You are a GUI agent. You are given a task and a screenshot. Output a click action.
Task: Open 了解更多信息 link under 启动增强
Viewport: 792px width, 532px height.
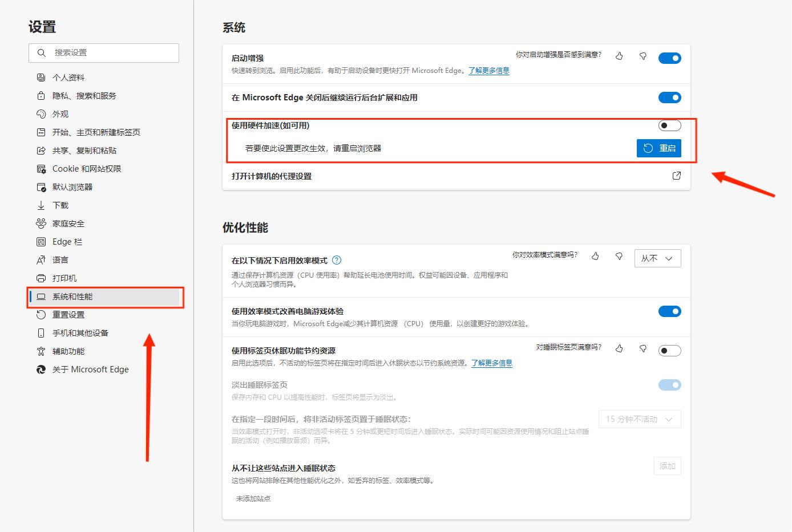[x=488, y=71]
